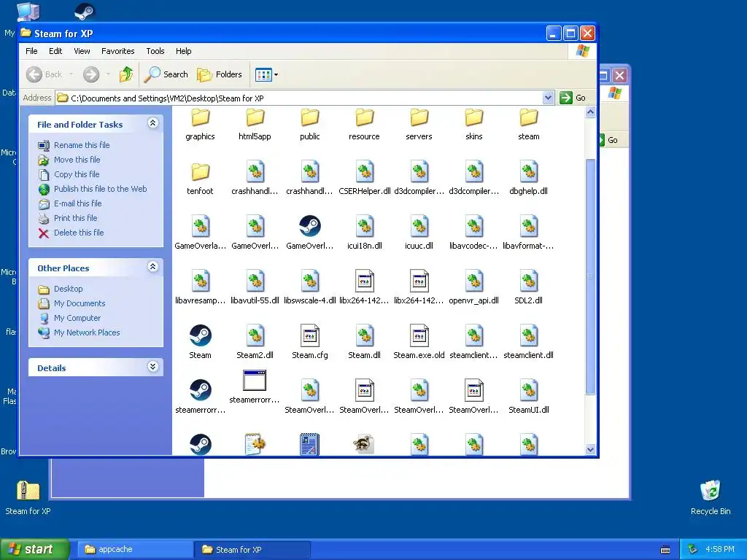This screenshot has height=560, width=747.
Task: Select SteamUI.dll file
Action: coord(528,397)
